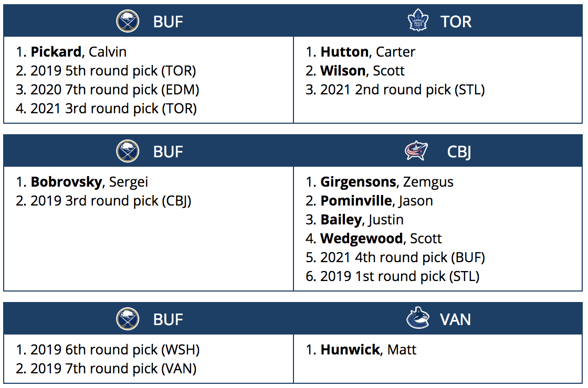This screenshot has height=388, width=588.
Task: Select the VAN header label
Action: [x=455, y=319]
